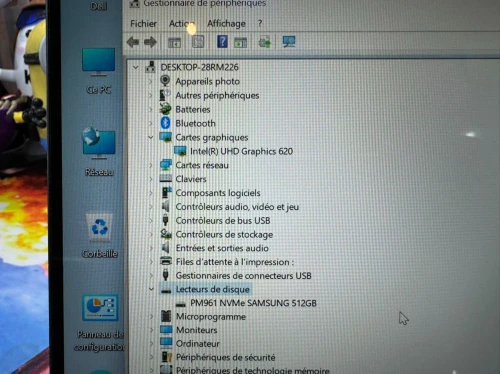Expand Autres périphériques category arrow
This screenshot has width=500, height=374.
click(x=151, y=95)
